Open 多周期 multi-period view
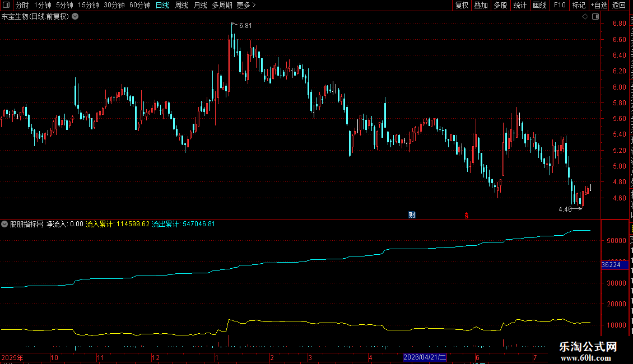Screen dimensions: 633x364 [222, 5]
